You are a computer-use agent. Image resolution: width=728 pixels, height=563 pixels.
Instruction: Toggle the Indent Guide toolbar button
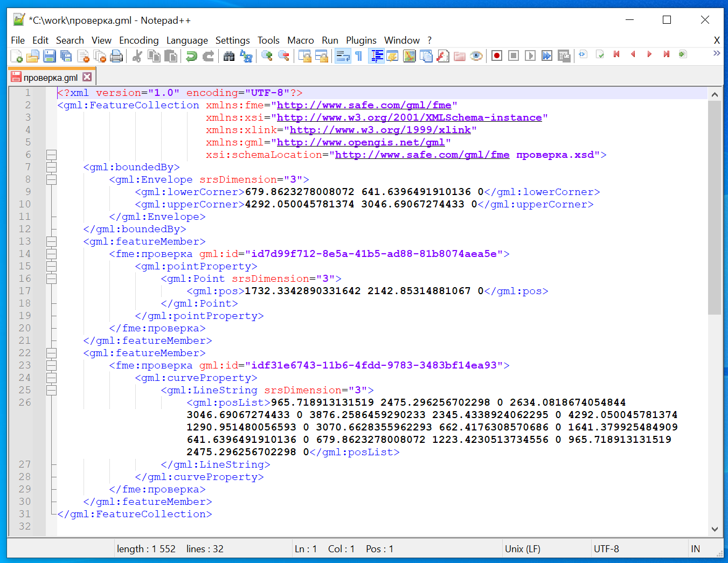pyautogui.click(x=377, y=56)
